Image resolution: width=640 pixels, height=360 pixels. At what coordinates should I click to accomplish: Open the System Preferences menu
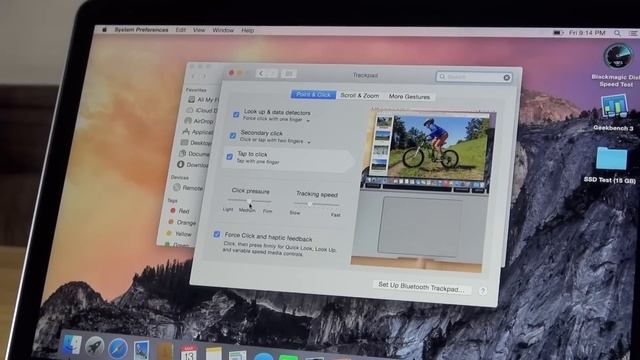tap(141, 30)
